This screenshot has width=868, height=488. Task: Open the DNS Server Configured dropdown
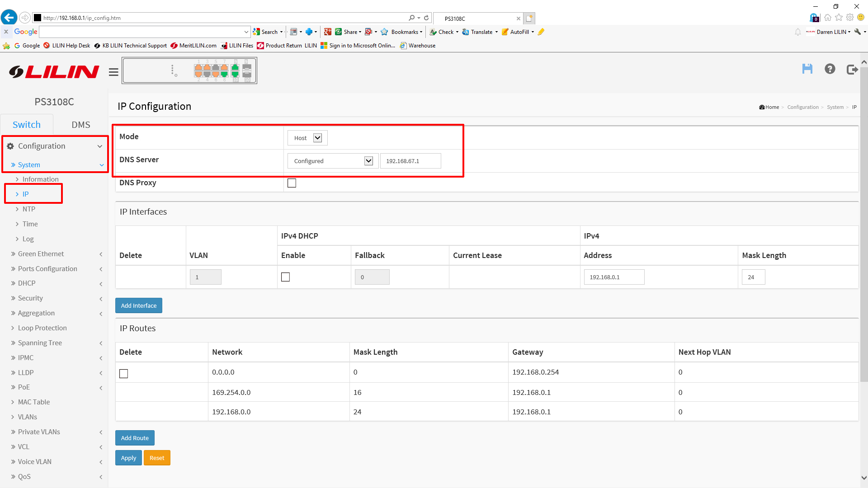[x=333, y=161]
